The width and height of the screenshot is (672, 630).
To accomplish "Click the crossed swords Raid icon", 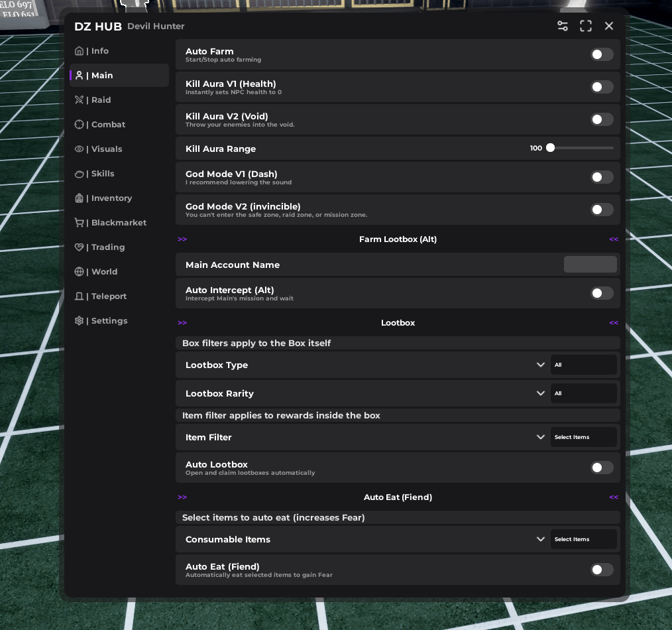I will click(x=79, y=100).
